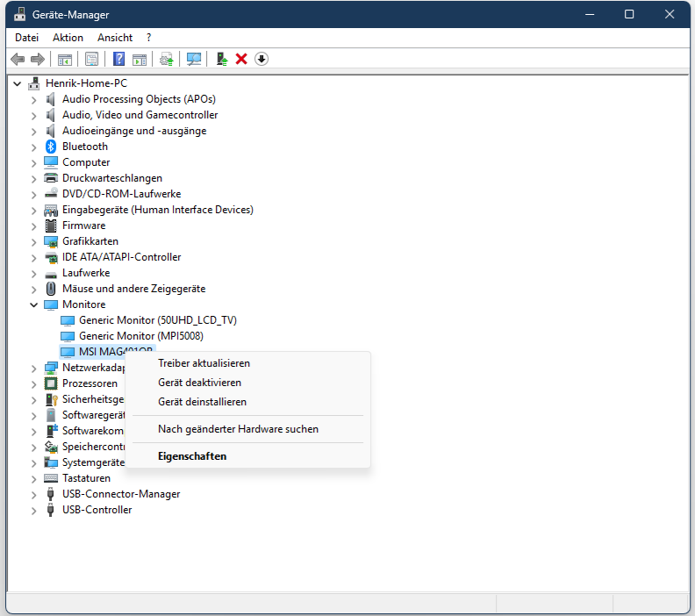The height and width of the screenshot is (616, 695).
Task: Select the Henrik-Home-PC label
Action: [x=86, y=83]
